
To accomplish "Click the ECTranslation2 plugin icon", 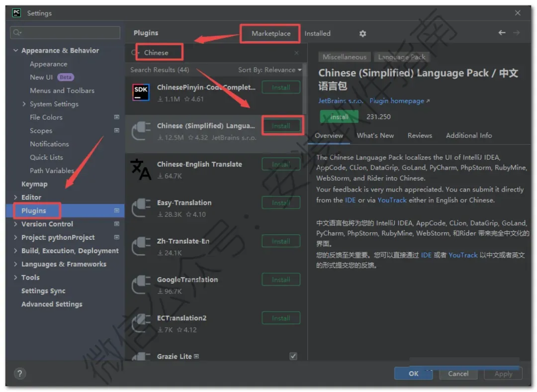I will (141, 323).
